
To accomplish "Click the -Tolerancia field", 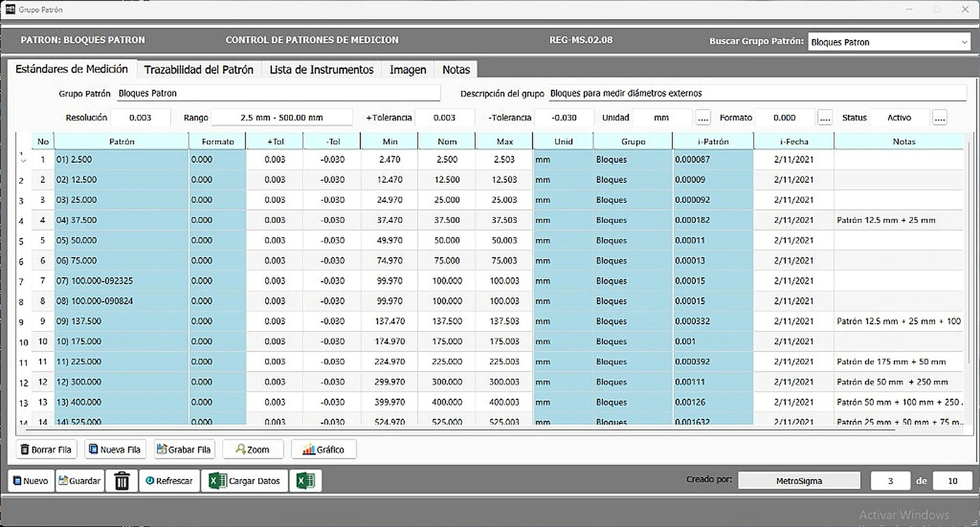I will pos(564,118).
